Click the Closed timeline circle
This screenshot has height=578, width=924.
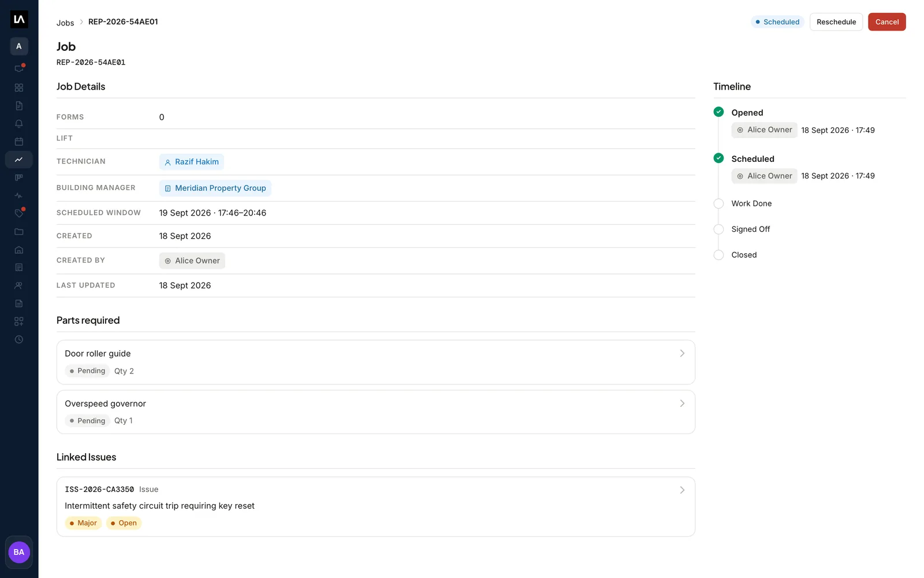point(718,255)
